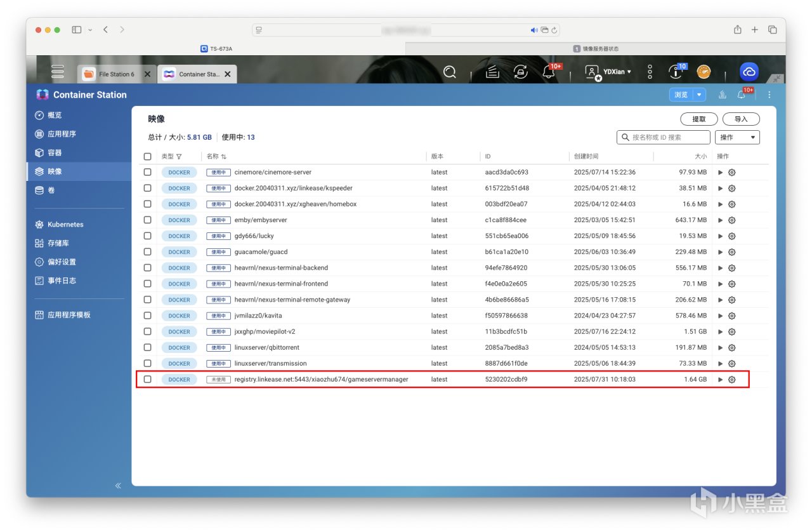Open Container Station three-dot menu
Viewport: 812px width, 532px height.
[769, 95]
